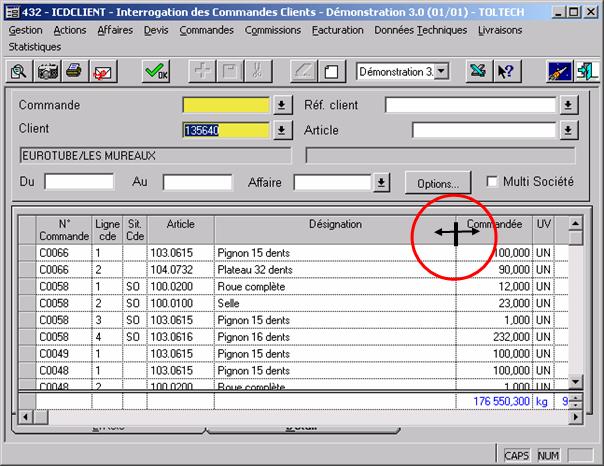Screen dimensions: 604x466
Task: Click the blank page icon in toolbar
Action: [333, 71]
